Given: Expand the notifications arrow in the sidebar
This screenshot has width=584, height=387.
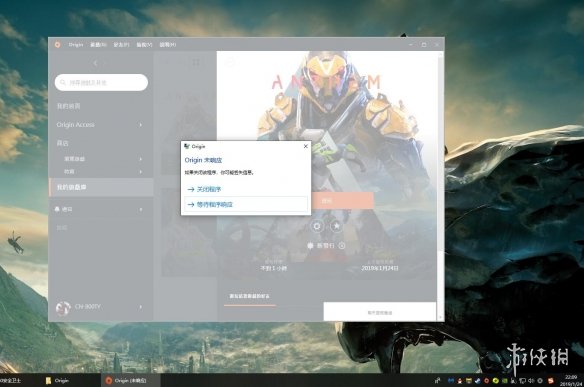Looking at the screenshot, I should (140, 210).
